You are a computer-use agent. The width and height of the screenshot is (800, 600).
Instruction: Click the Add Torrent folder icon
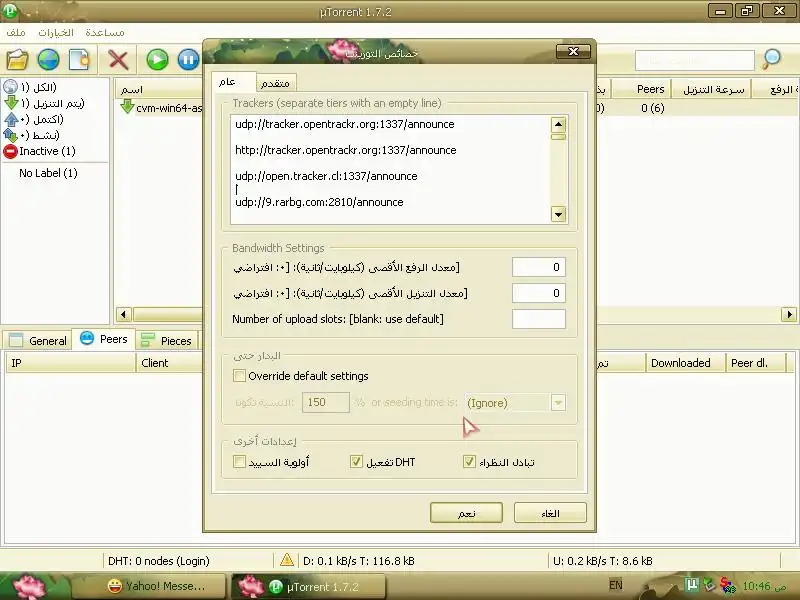click(x=17, y=60)
